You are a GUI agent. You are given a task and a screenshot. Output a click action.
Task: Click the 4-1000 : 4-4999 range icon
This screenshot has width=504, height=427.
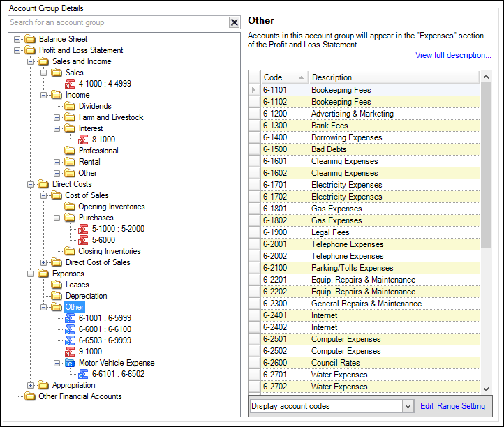point(70,84)
